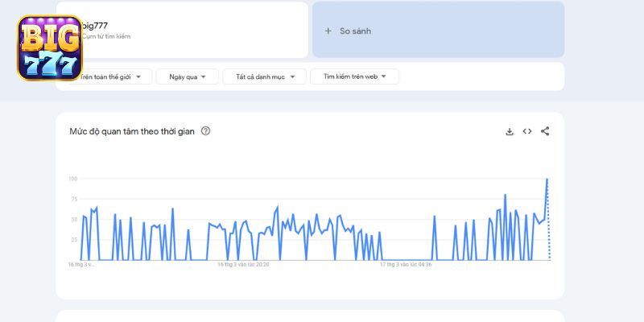Click the plus icon beside So sánh
Viewport: 644px width, 322px height.
328,31
